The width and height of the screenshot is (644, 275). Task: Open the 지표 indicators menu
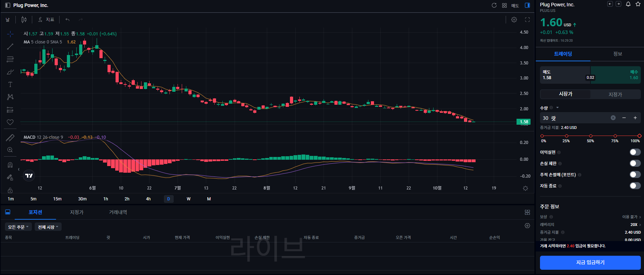[x=46, y=20]
